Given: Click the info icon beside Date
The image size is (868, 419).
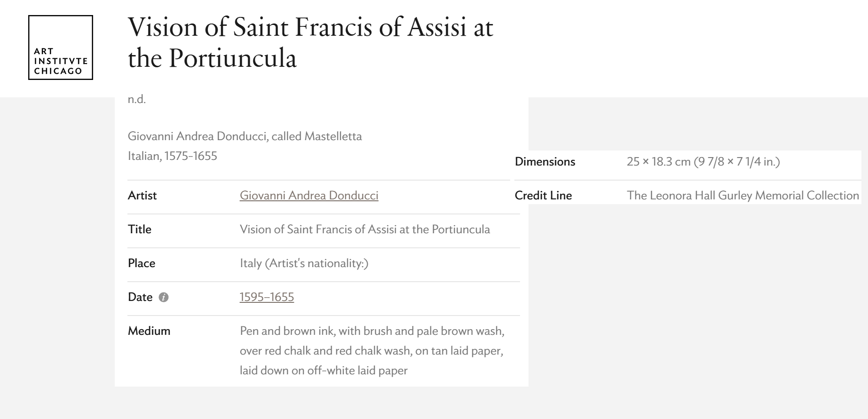Looking at the screenshot, I should 164,297.
